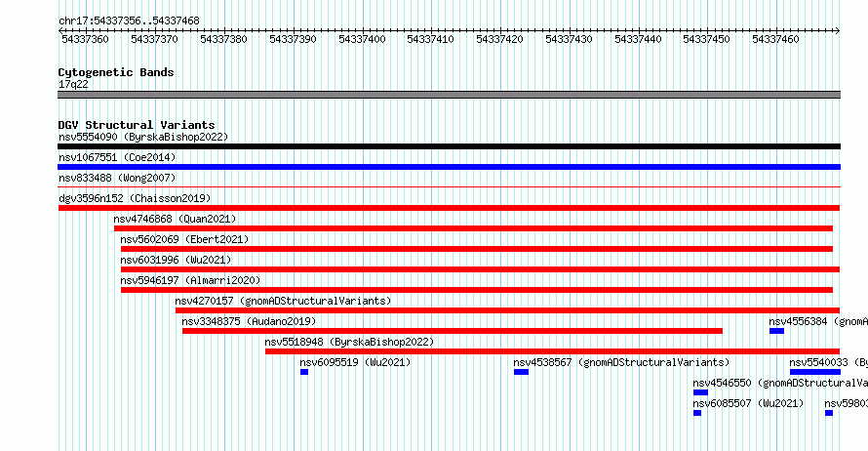This screenshot has width=868, height=451.
Task: Click the chr17:54337356..54337468 region label
Action: (129, 20)
